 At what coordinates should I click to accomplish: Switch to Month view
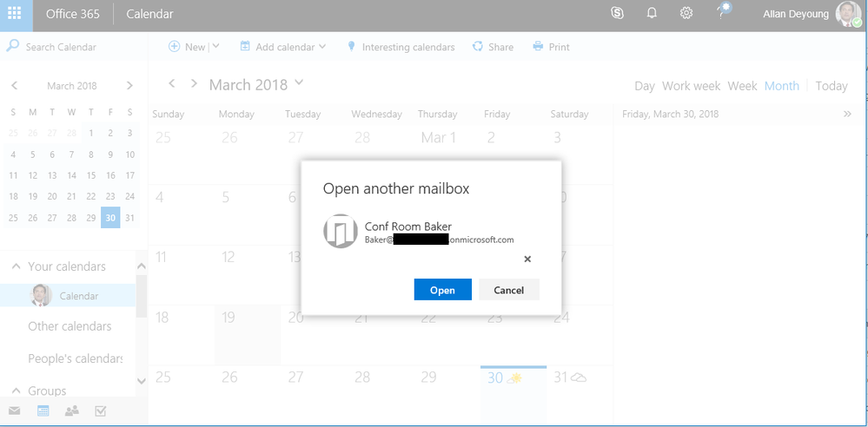click(782, 86)
